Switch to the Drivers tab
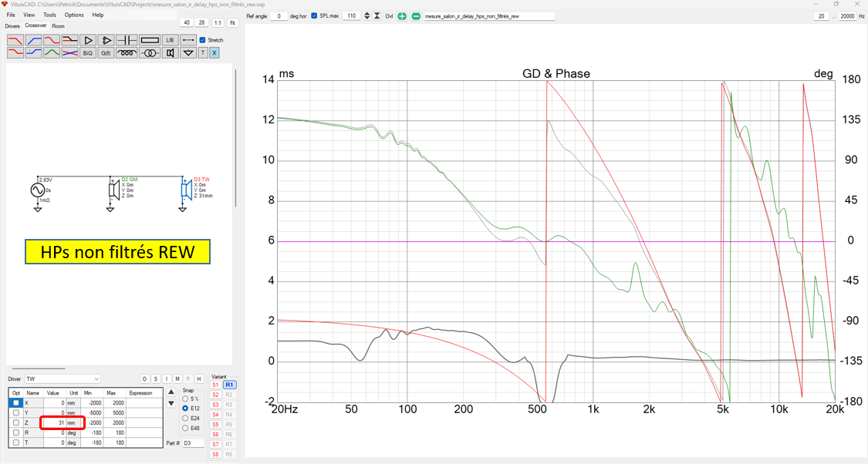The width and height of the screenshot is (868, 464). tap(12, 26)
